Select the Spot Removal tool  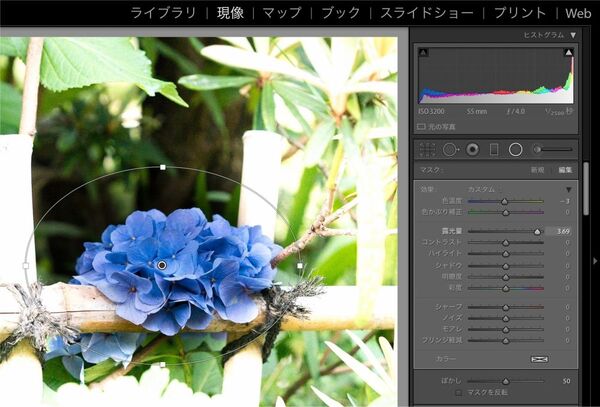pyautogui.click(x=451, y=150)
